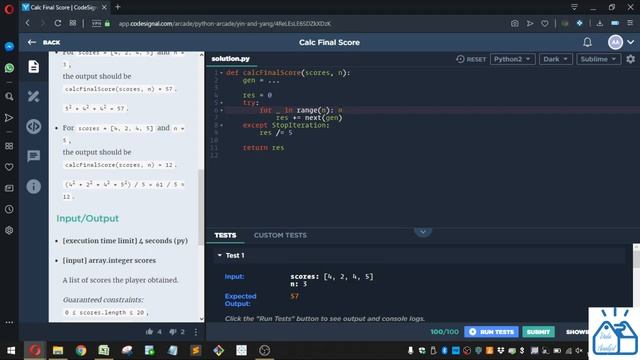Click the RUN TESTS button
640x360 pixels.
(491, 332)
